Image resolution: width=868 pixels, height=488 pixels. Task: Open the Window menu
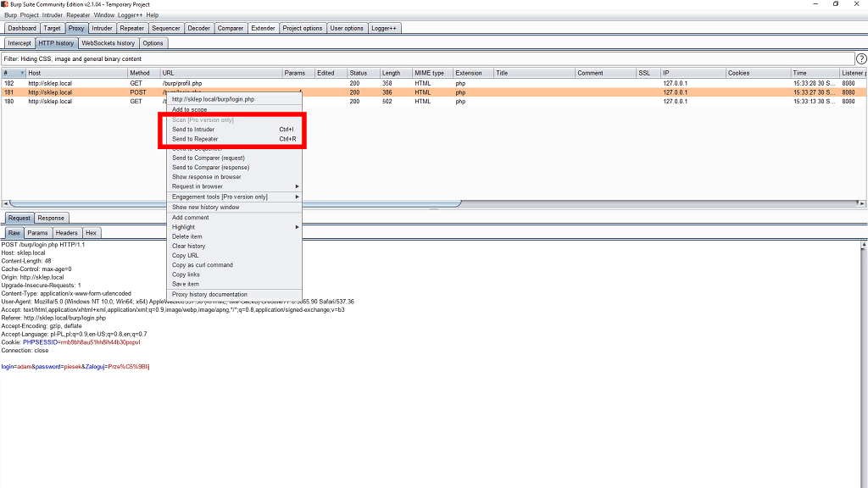pos(104,15)
